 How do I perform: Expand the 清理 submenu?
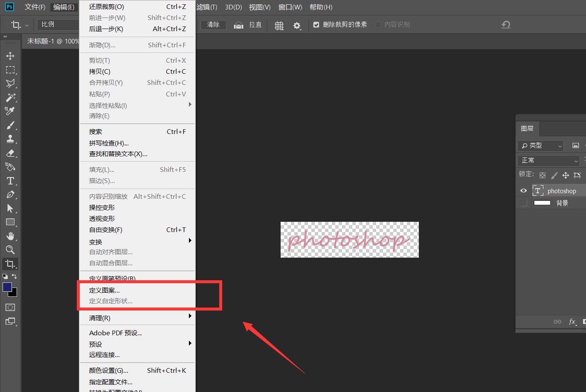coord(137,318)
